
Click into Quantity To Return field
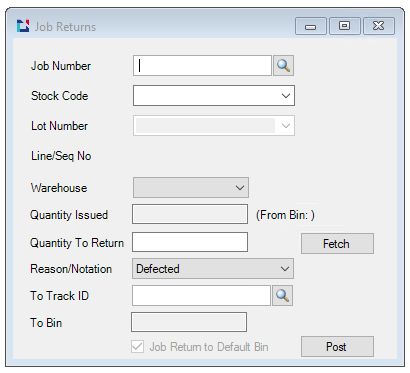(x=190, y=242)
